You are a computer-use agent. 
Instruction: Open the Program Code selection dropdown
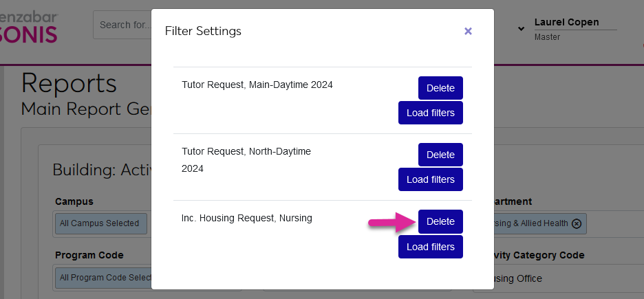point(103,278)
